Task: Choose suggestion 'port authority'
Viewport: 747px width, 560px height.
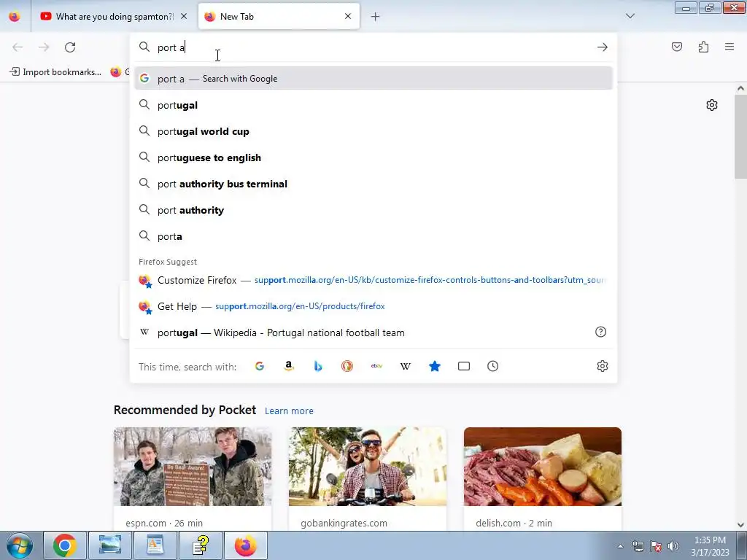Action: click(373, 210)
